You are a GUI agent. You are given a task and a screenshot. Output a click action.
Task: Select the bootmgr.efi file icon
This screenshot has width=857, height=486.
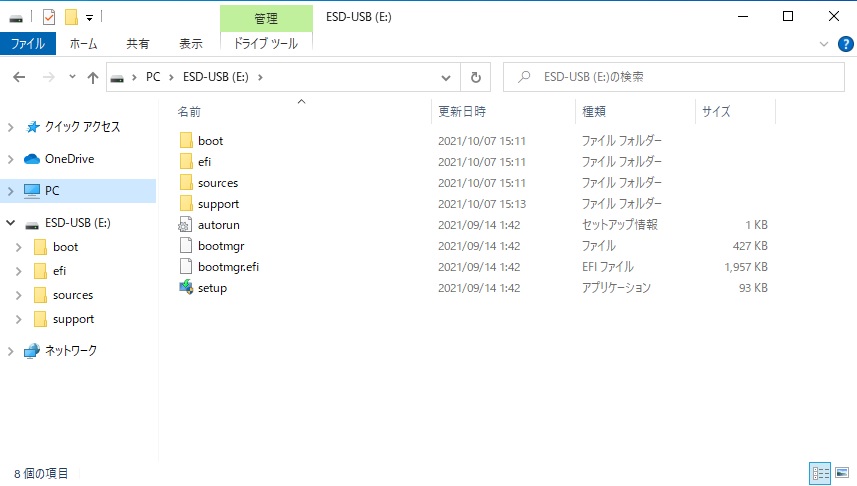(x=186, y=267)
